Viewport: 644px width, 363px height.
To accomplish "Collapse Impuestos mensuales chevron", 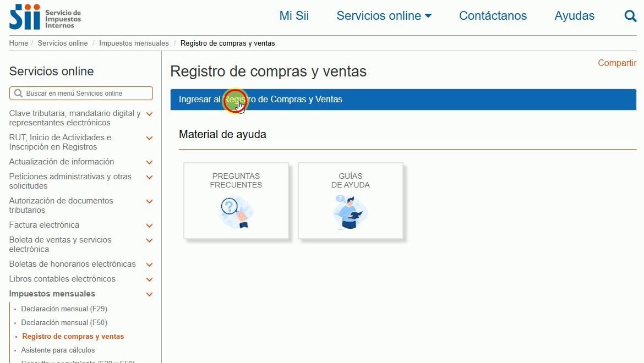I will pos(150,294).
